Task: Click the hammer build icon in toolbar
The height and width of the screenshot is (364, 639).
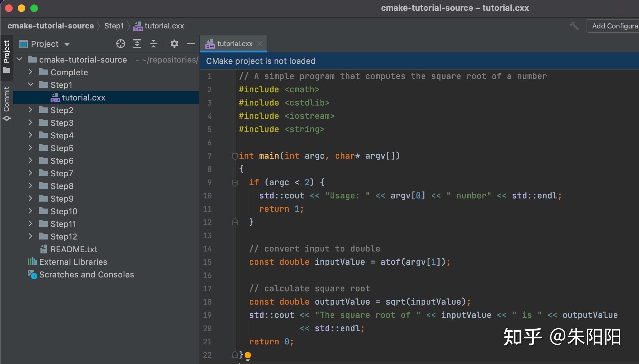Action: point(575,26)
